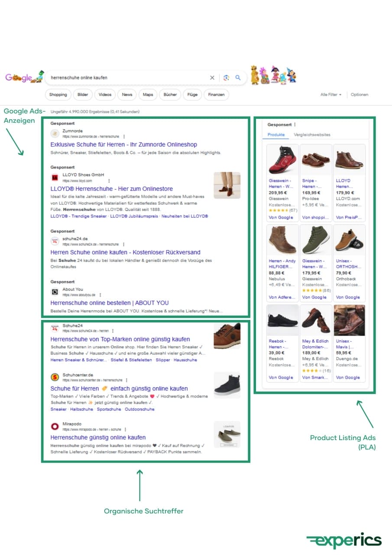The height and width of the screenshot is (555, 392).
Task: Open the ORTHOSH 79,90 € product card
Action: (349, 263)
